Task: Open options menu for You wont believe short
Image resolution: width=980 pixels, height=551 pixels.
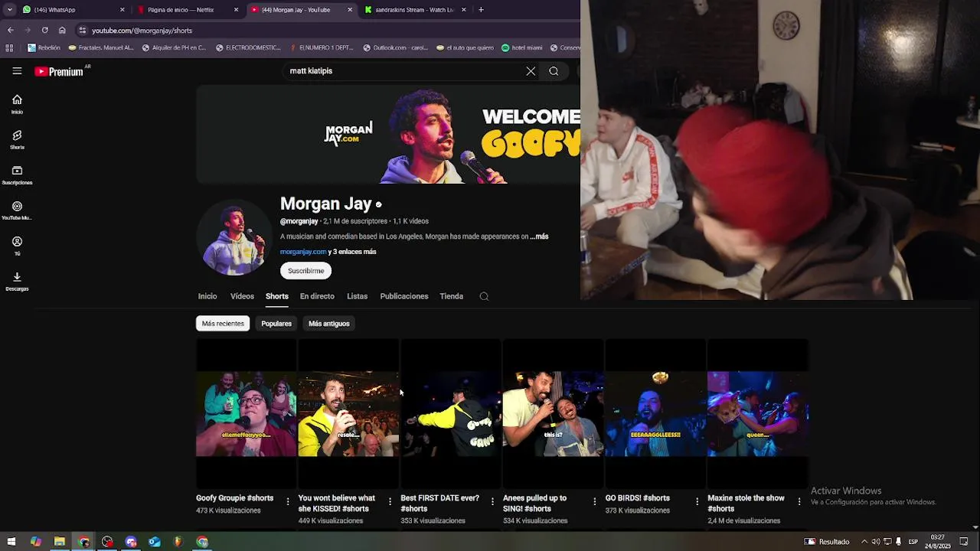Action: 390,501
